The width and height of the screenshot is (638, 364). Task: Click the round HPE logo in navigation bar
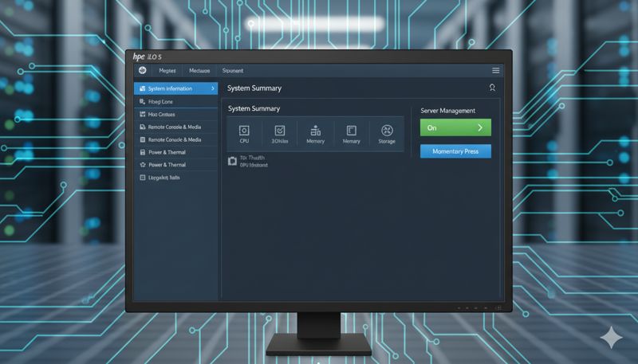[143, 71]
